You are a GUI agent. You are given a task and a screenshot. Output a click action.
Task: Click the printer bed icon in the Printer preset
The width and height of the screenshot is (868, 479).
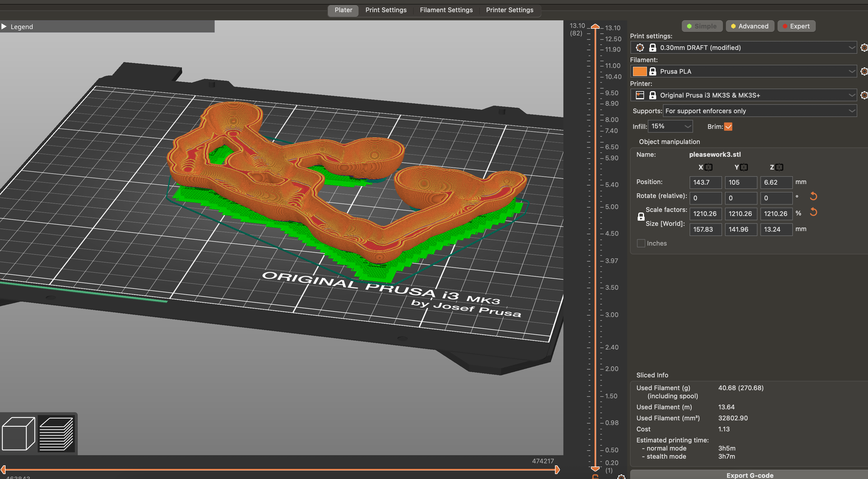[640, 96]
